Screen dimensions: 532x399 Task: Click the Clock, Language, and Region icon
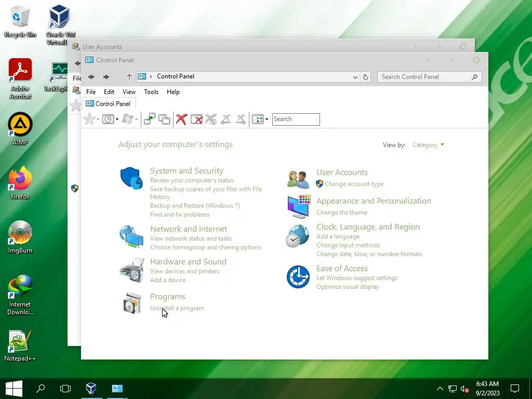tap(298, 236)
